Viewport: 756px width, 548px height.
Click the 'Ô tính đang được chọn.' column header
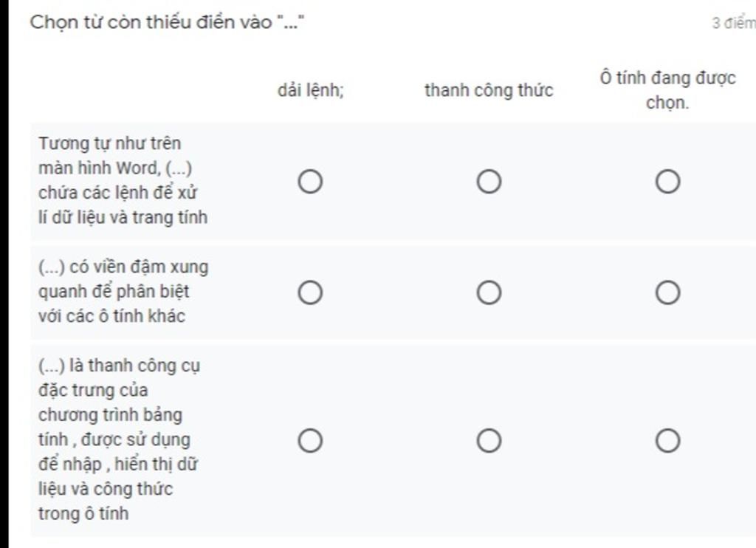667,90
